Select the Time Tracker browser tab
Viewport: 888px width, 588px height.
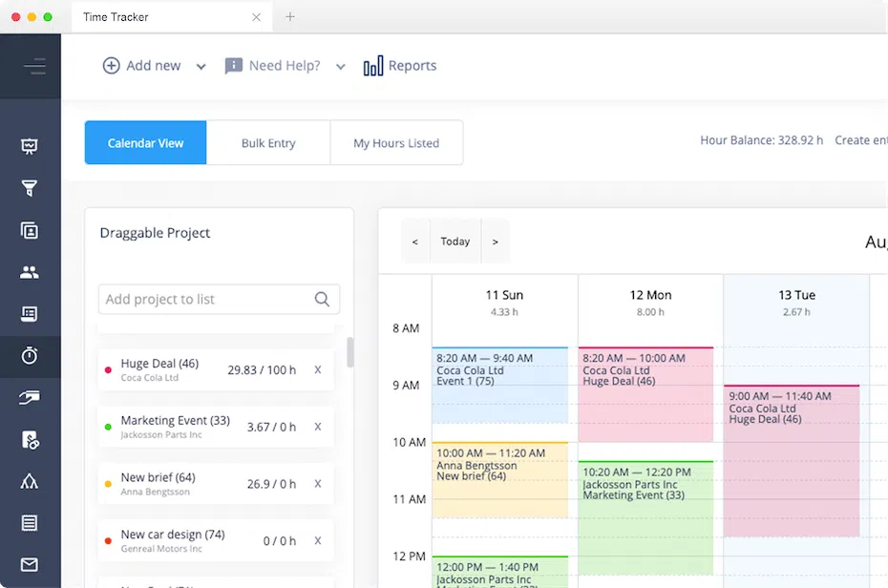(x=172, y=17)
